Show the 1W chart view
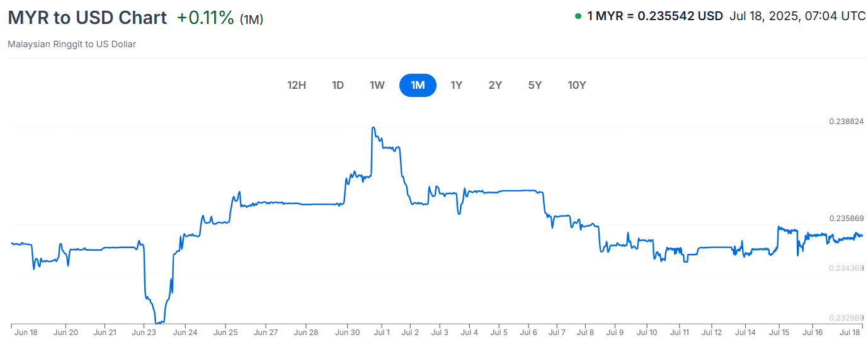The height and width of the screenshot is (342, 868). click(377, 85)
